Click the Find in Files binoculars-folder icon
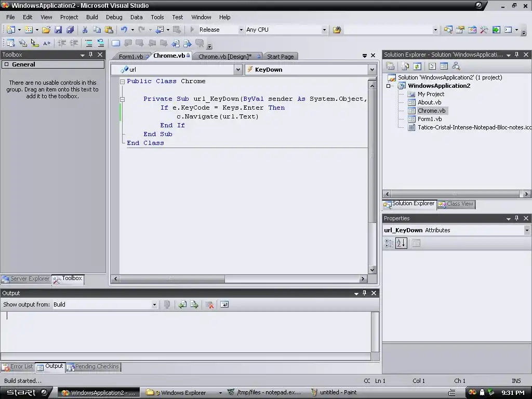 click(337, 30)
